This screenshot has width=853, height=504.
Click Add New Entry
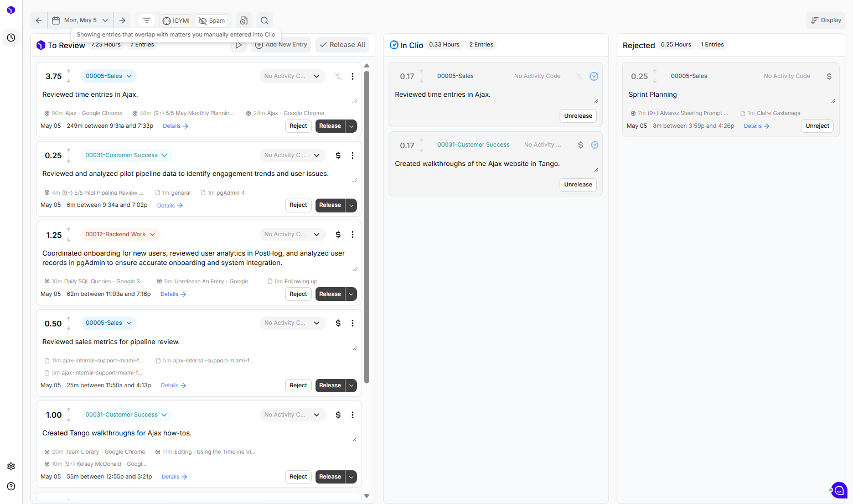tap(281, 45)
